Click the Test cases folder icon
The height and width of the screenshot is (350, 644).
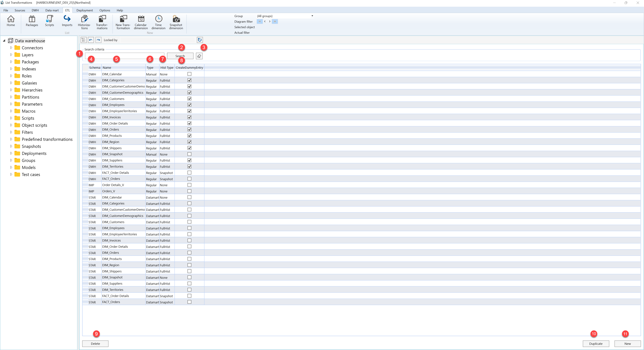pyautogui.click(x=17, y=174)
